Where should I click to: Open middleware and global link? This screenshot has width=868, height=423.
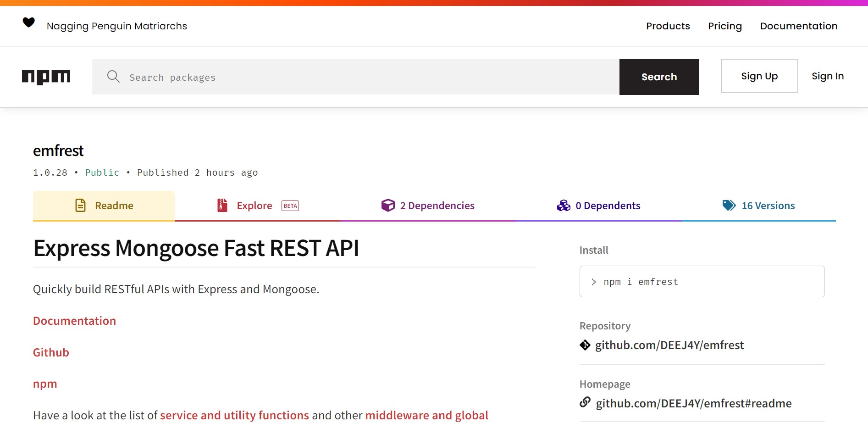426,415
